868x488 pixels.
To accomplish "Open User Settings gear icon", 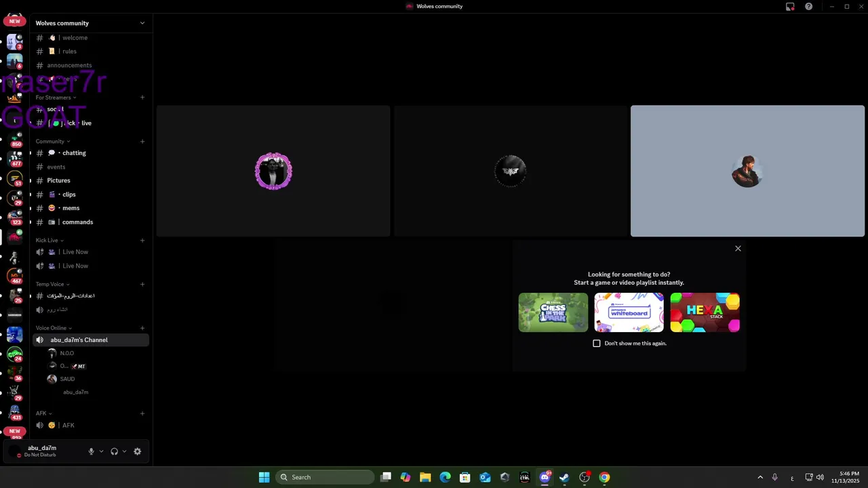I will click(137, 451).
